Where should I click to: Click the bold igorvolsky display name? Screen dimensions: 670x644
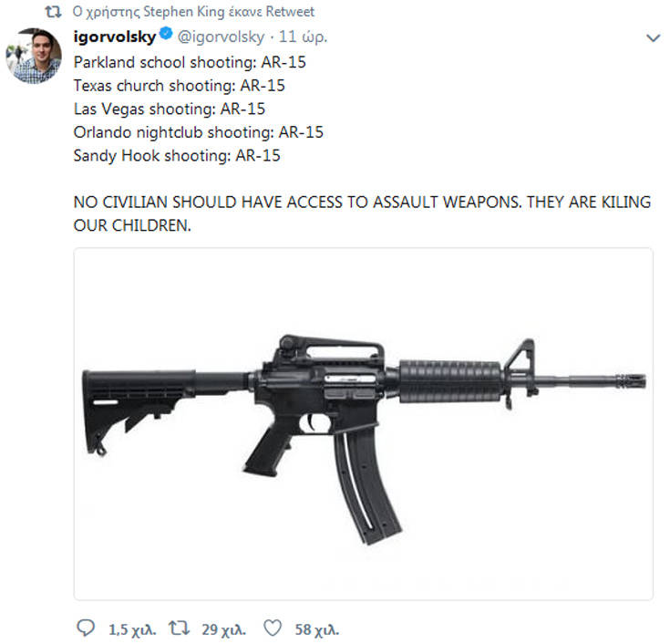pyautogui.click(x=113, y=37)
